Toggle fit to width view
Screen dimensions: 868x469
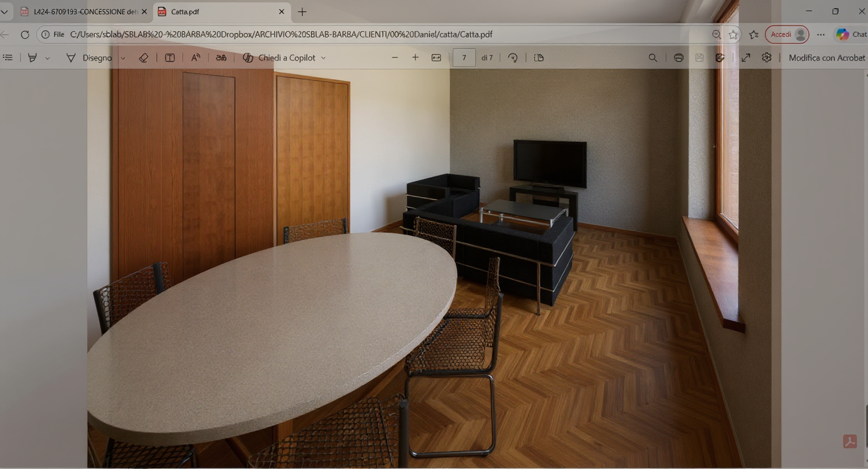436,57
